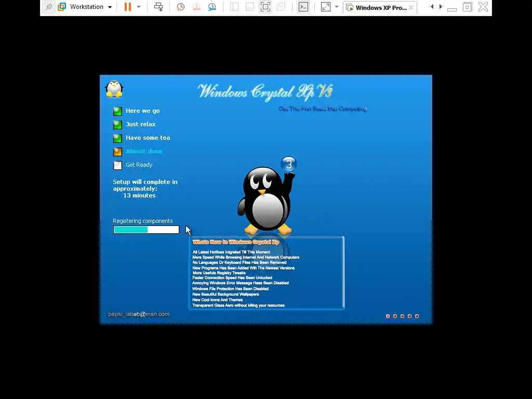Viewport: 532px width, 399px height.
Task: Click the green 'Have some tea' step box
Action: 117,138
